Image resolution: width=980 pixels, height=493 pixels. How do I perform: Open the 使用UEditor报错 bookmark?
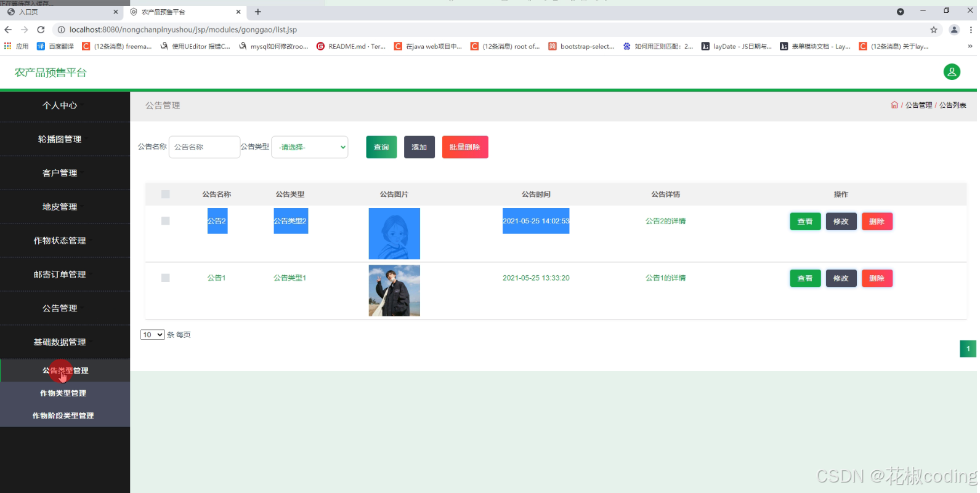(x=195, y=46)
